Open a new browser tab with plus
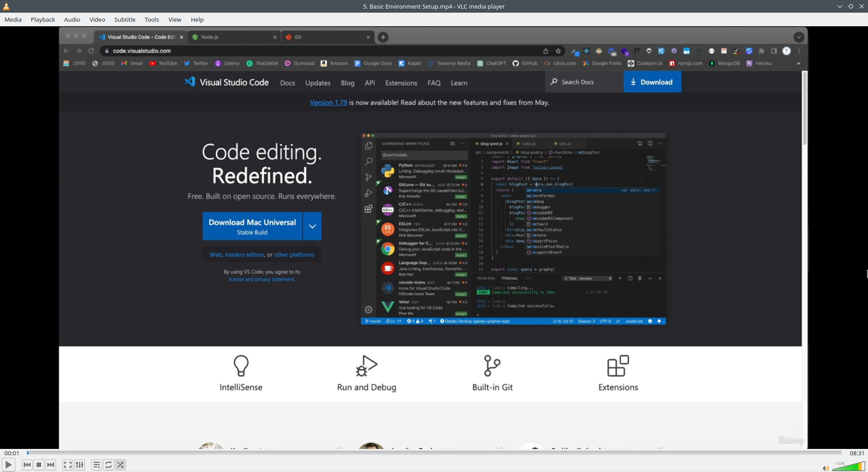868x472 pixels. (x=383, y=37)
